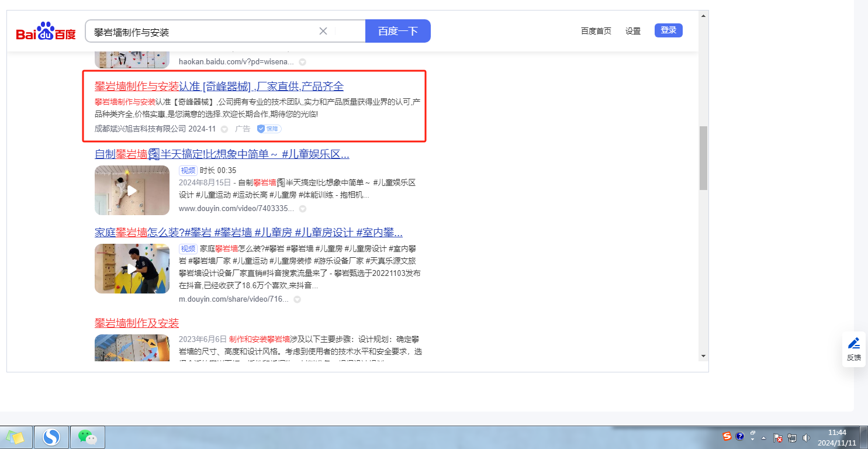Click the 保障 shield badge on ad
The width and height of the screenshot is (868, 449).
pos(269,129)
